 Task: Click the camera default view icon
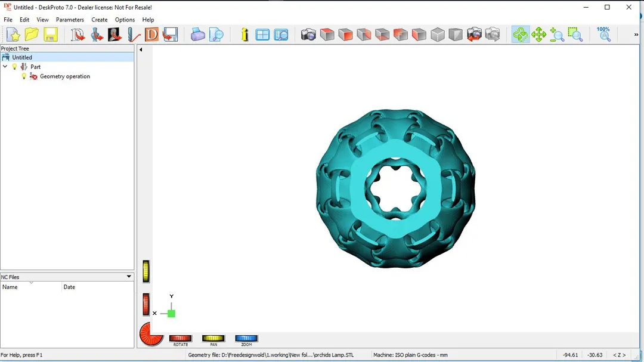(308, 35)
